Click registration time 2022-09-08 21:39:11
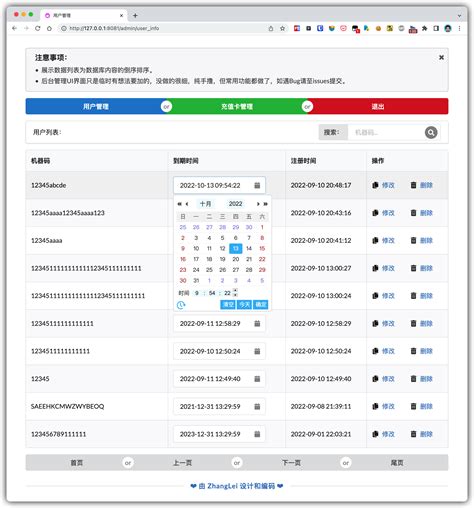 click(321, 406)
